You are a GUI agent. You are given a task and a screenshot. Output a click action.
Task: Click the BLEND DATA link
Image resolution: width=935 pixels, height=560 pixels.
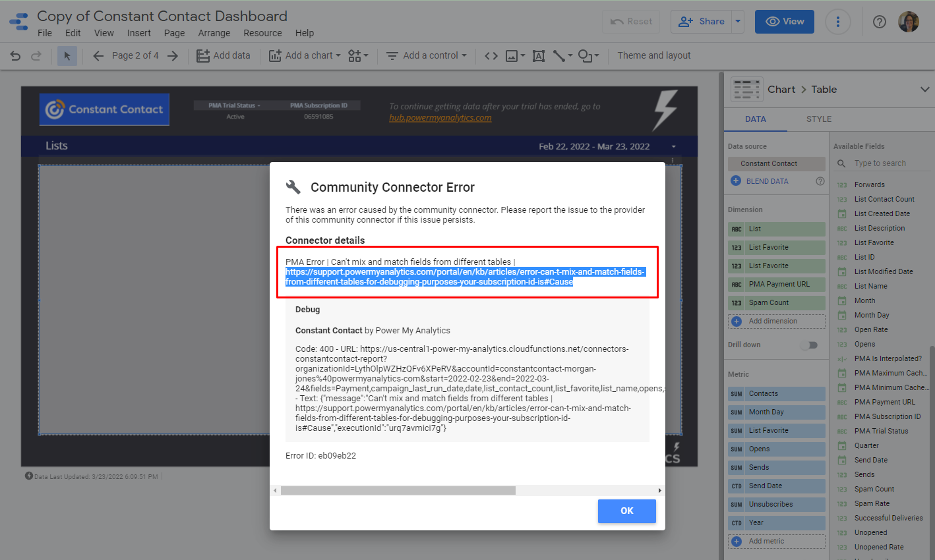pos(767,181)
